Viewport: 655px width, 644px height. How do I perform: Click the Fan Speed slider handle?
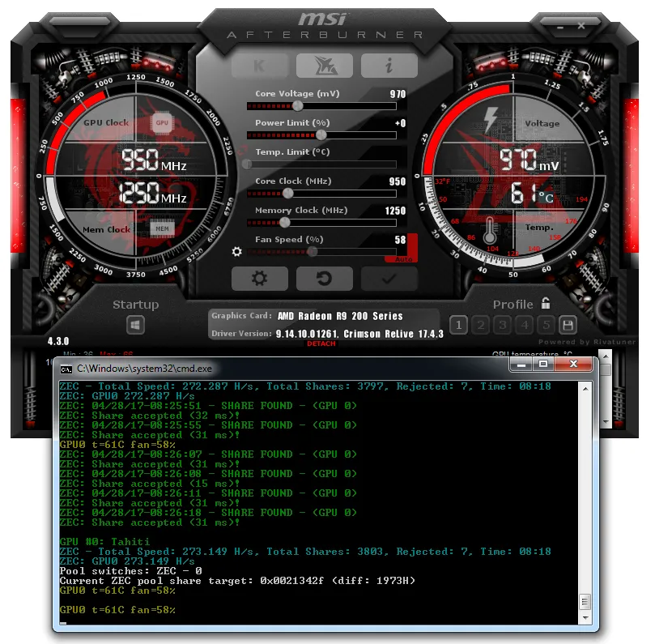(312, 252)
